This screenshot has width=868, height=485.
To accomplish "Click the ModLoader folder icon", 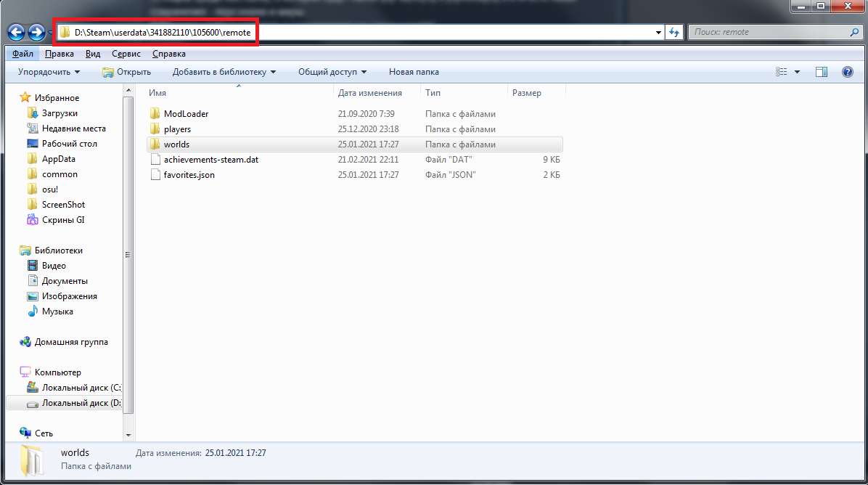I will click(x=155, y=113).
